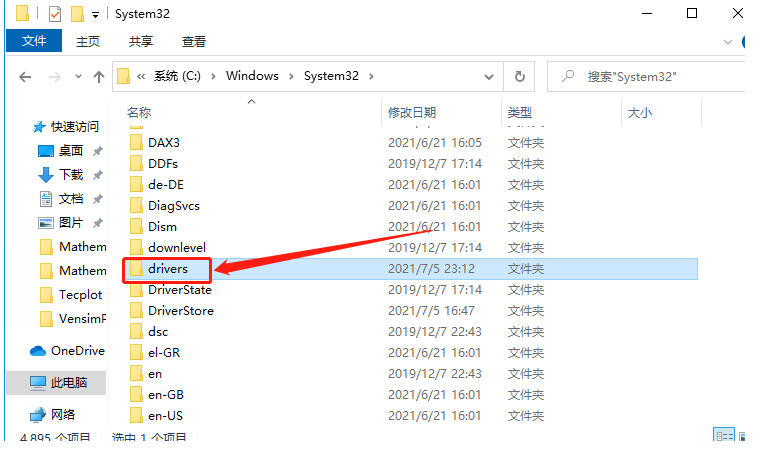
Task: Switch to the details view layout button
Action: coord(724,435)
